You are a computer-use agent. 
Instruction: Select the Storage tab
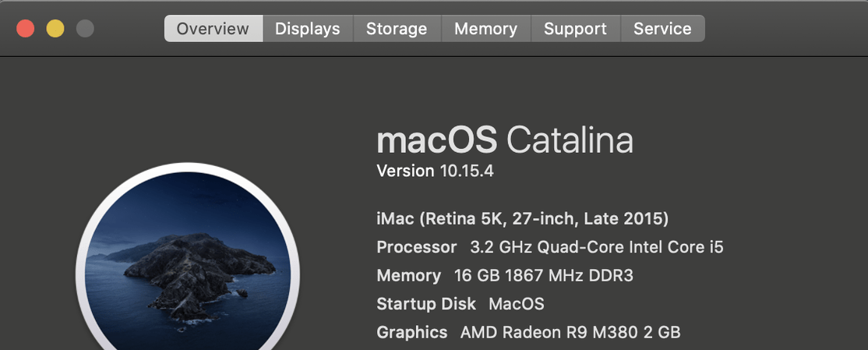click(397, 29)
